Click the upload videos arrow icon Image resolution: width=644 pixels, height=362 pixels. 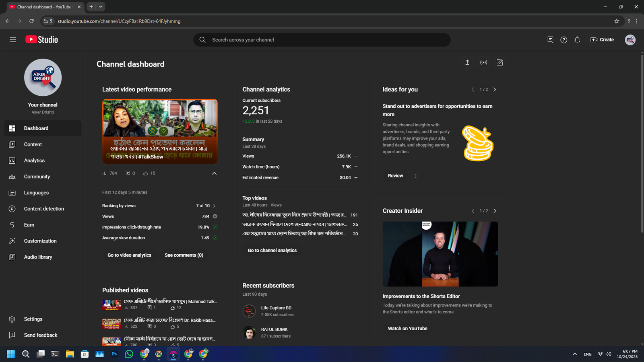pyautogui.click(x=467, y=62)
